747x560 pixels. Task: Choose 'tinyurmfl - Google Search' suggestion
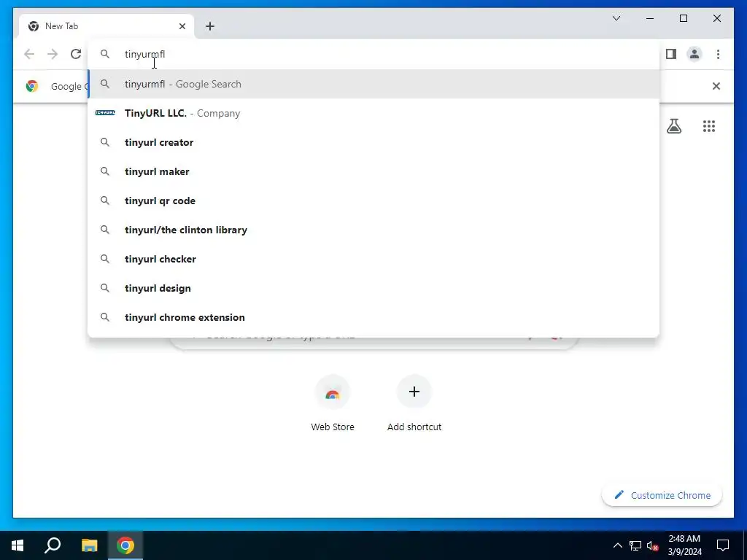pyautogui.click(x=373, y=85)
